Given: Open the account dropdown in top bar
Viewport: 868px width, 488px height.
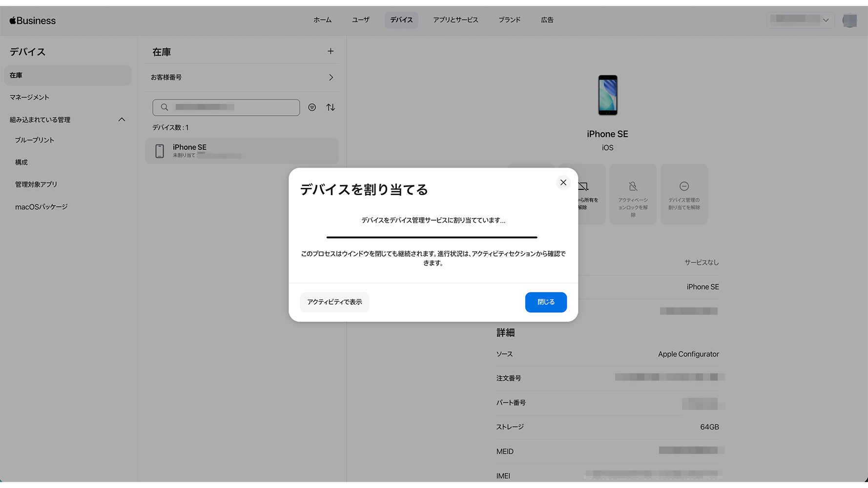Looking at the screenshot, I should tap(800, 20).
